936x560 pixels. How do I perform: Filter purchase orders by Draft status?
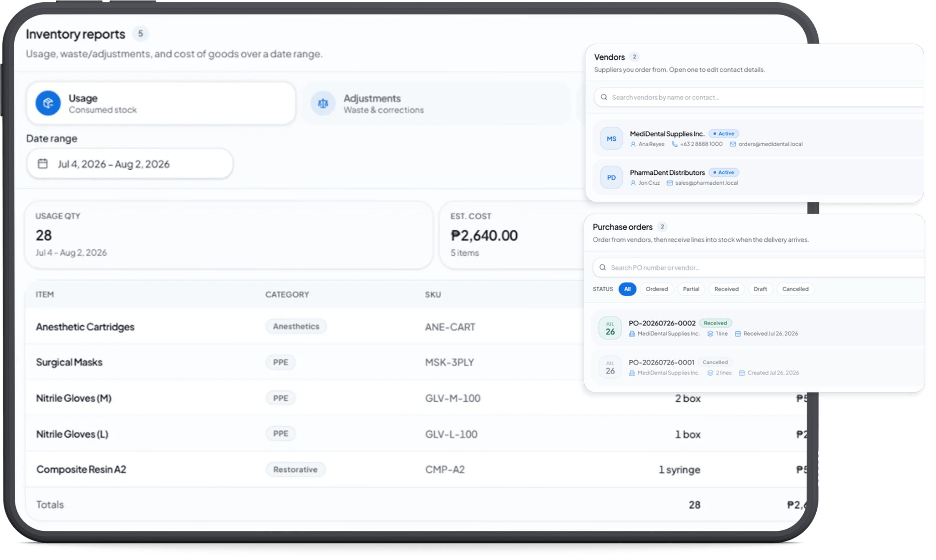[x=760, y=289]
